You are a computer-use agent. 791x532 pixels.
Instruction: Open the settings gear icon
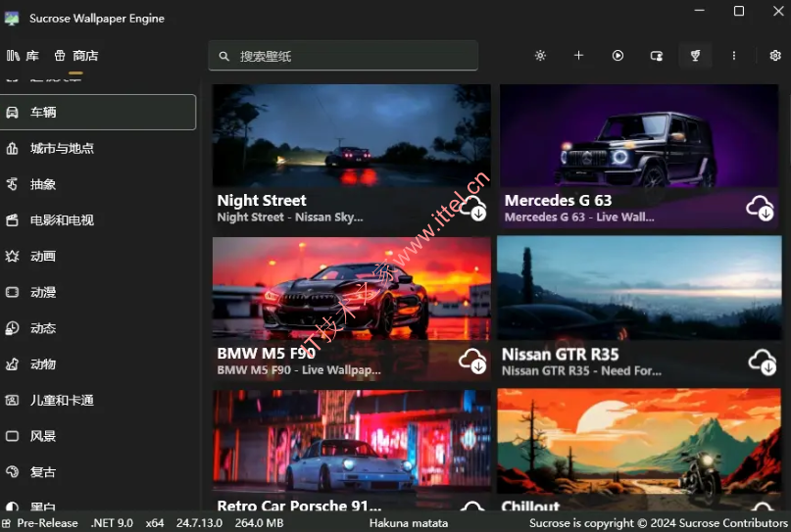(x=775, y=56)
